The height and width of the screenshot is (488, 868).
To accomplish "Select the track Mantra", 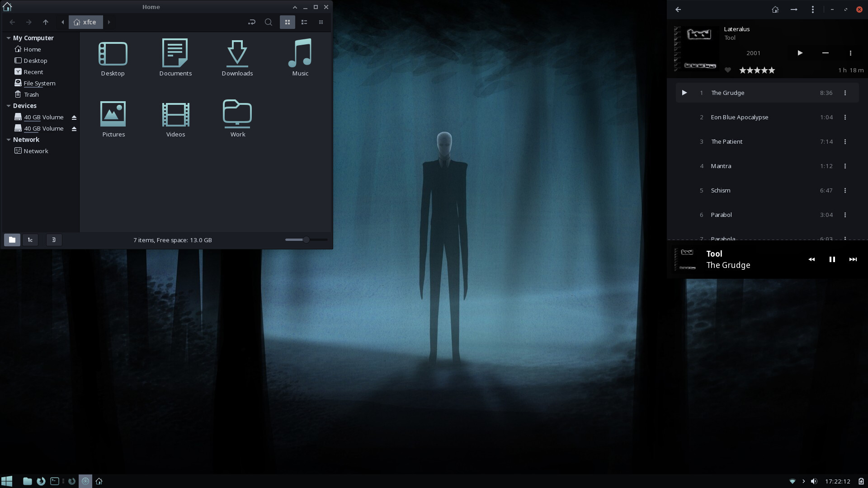I will [x=767, y=166].
